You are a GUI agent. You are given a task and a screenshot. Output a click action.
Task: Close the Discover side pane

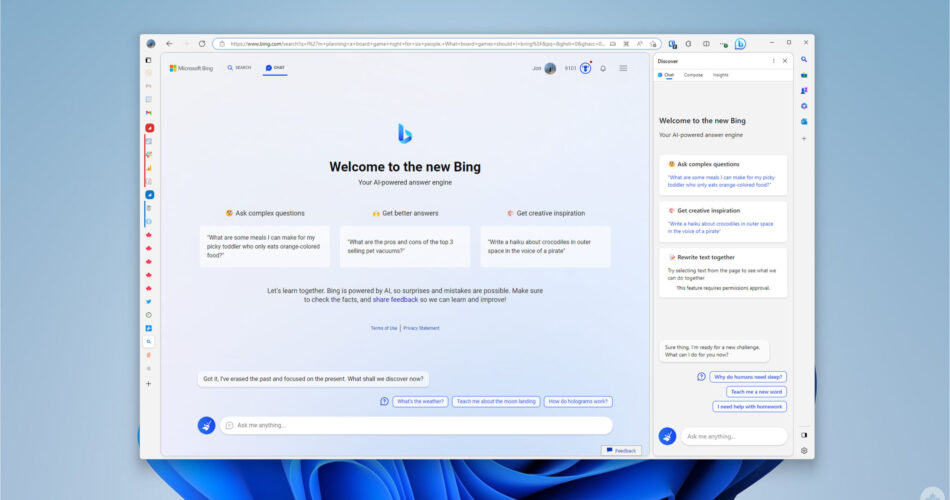coord(785,61)
